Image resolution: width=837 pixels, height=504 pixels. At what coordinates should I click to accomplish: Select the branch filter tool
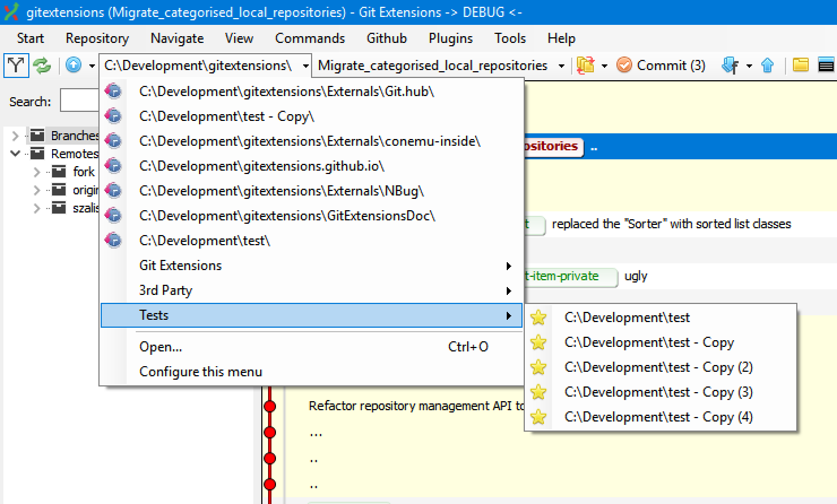[16, 65]
